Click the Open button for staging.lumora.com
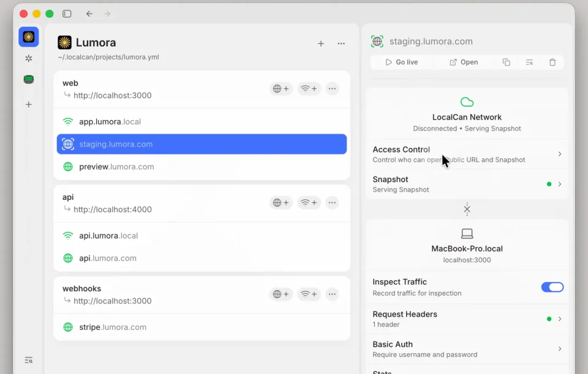Image resolution: width=588 pixels, height=374 pixels. tap(464, 63)
